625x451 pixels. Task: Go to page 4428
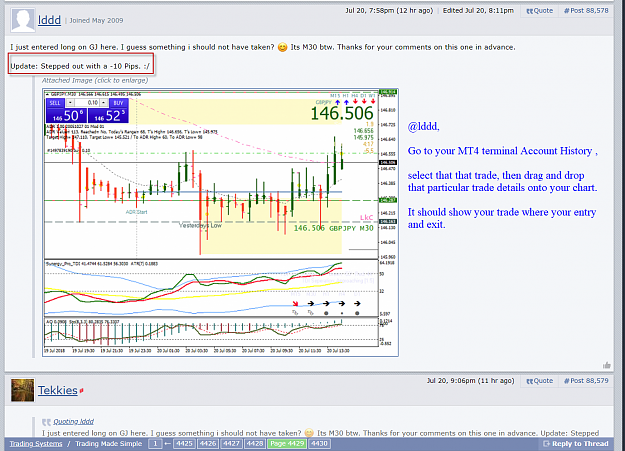255,444
